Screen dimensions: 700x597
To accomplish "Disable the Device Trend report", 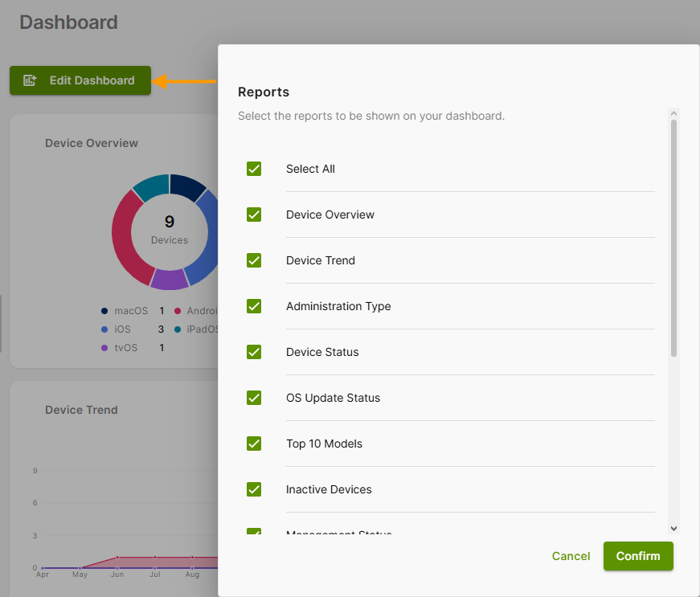I will pyautogui.click(x=254, y=260).
